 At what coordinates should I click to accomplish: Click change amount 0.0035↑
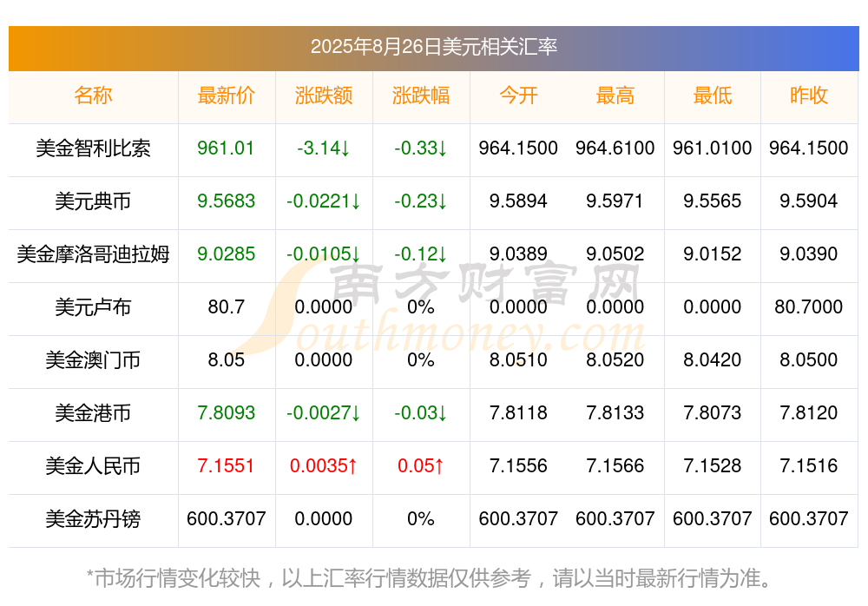coord(324,466)
